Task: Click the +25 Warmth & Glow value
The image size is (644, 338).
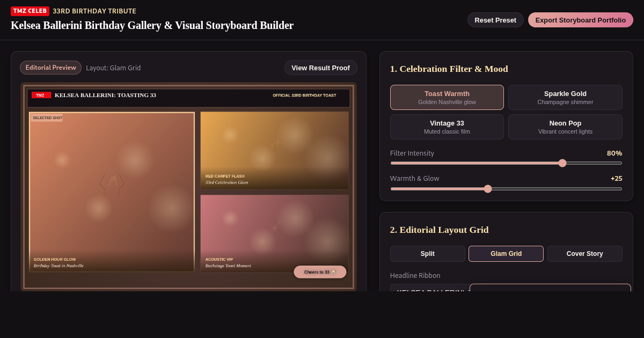Action: [x=616, y=179]
